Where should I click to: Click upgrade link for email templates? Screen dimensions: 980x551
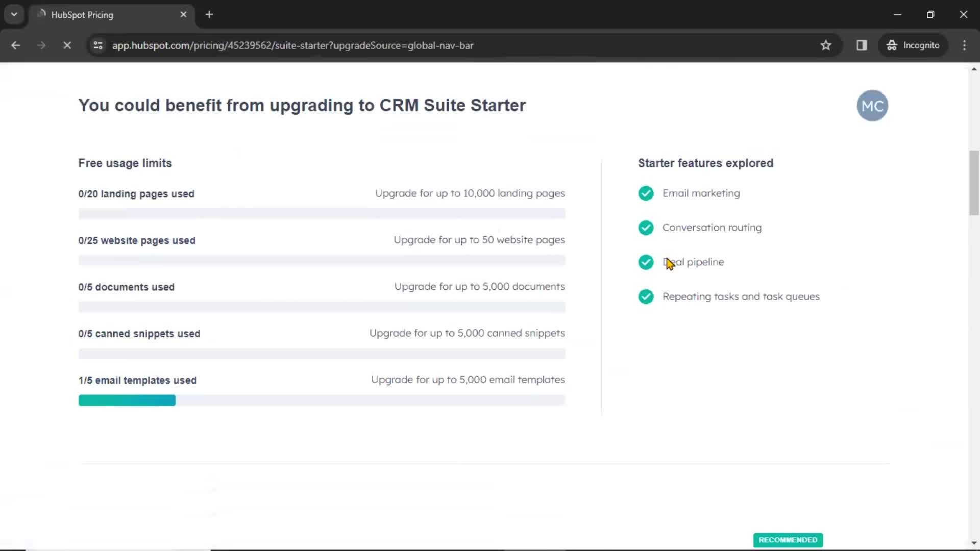468,380
